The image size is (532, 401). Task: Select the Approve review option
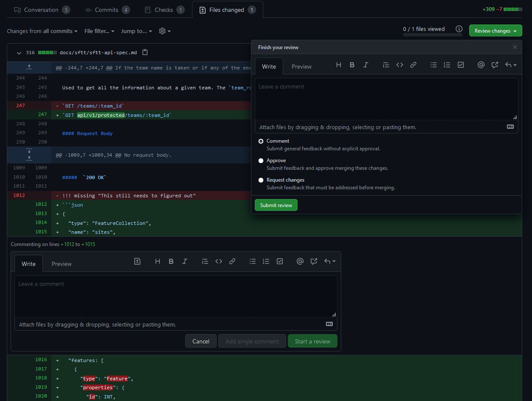[x=261, y=160]
